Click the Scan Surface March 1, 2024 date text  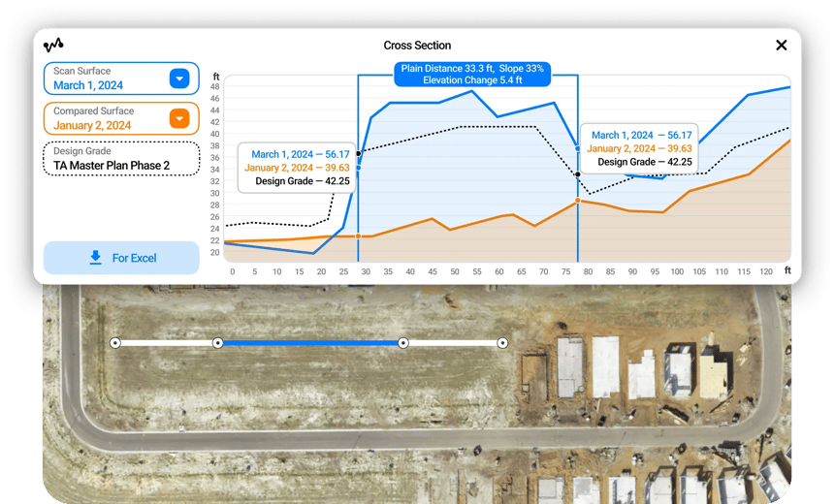pyautogui.click(x=88, y=85)
